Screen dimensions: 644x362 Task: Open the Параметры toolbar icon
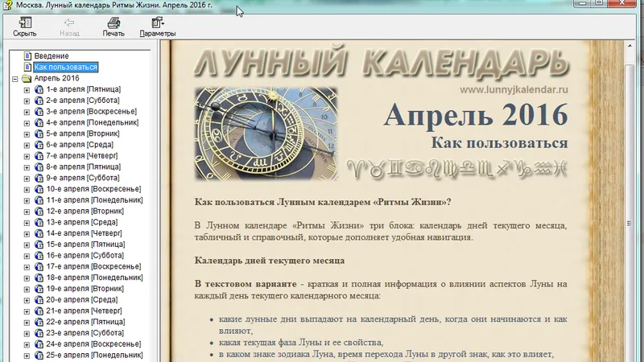[x=158, y=23]
